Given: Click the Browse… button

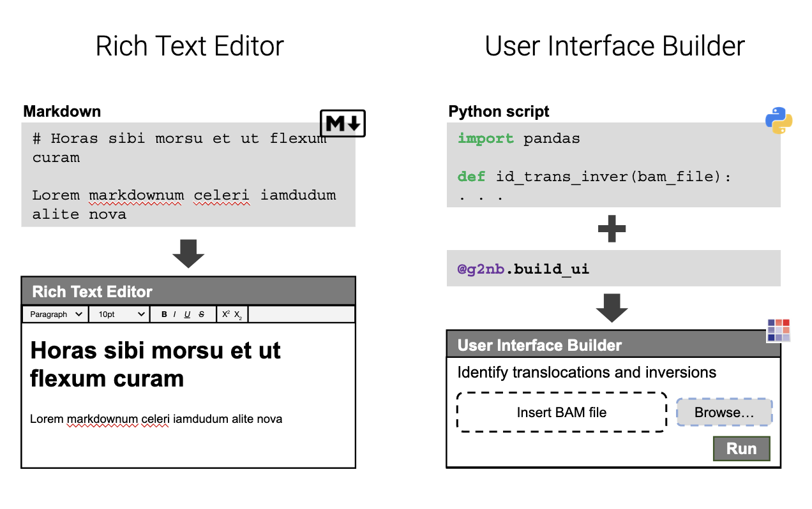Looking at the screenshot, I should pos(725,413).
